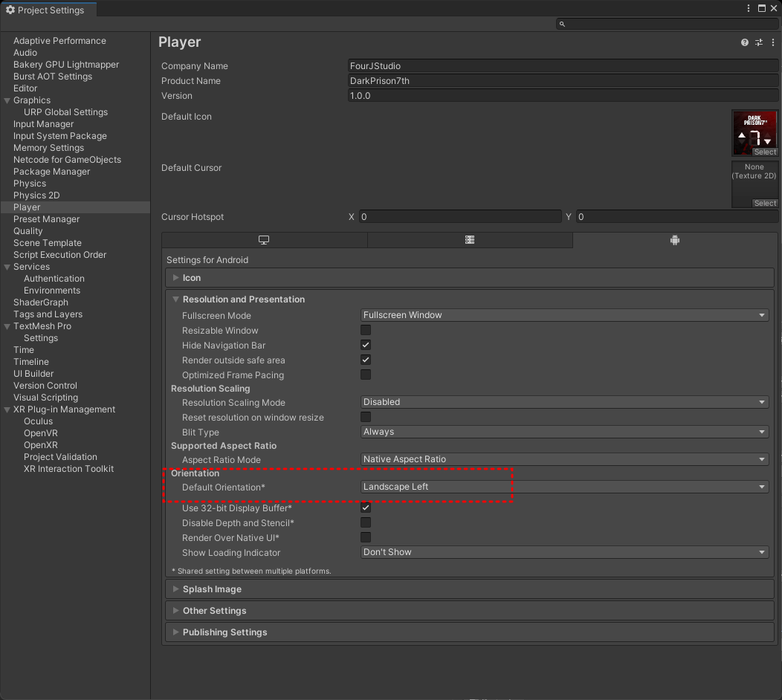Open the Project Settings window kebab menu
This screenshot has width=782, height=700.
[748, 8]
